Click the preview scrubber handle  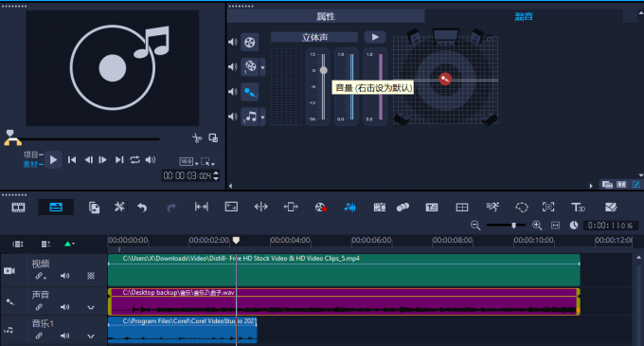(9, 134)
